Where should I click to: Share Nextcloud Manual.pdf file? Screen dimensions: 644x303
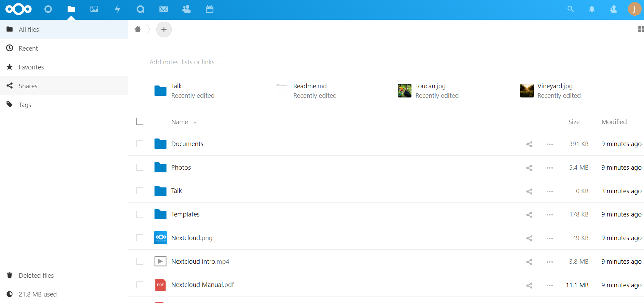tap(529, 286)
